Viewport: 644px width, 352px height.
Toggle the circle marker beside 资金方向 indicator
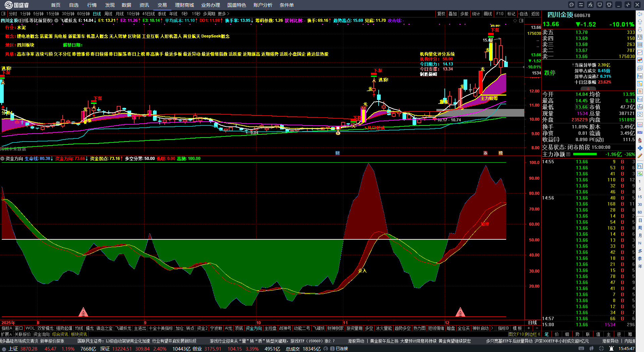(2, 159)
